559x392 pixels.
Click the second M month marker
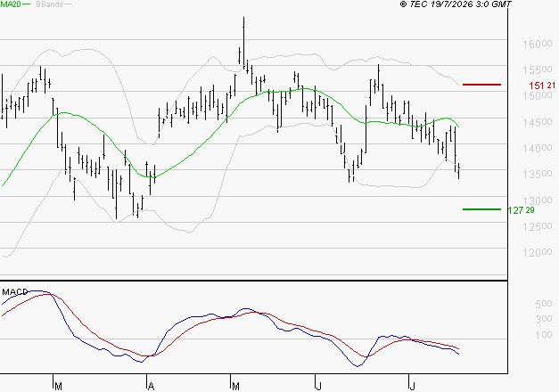coord(235,387)
